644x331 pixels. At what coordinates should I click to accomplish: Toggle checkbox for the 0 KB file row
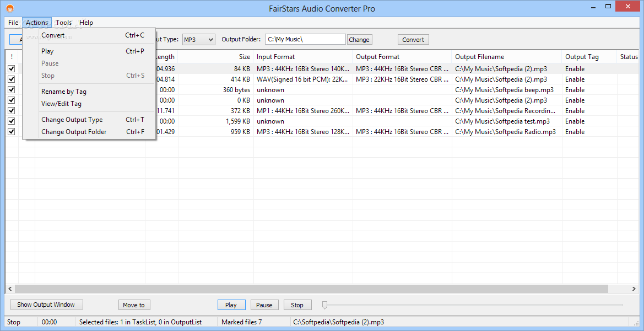pyautogui.click(x=12, y=100)
